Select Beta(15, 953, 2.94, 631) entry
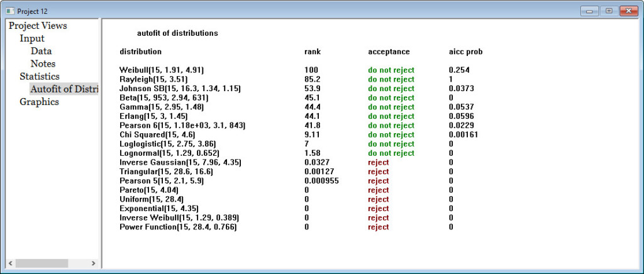The width and height of the screenshot is (644, 274). [164, 97]
